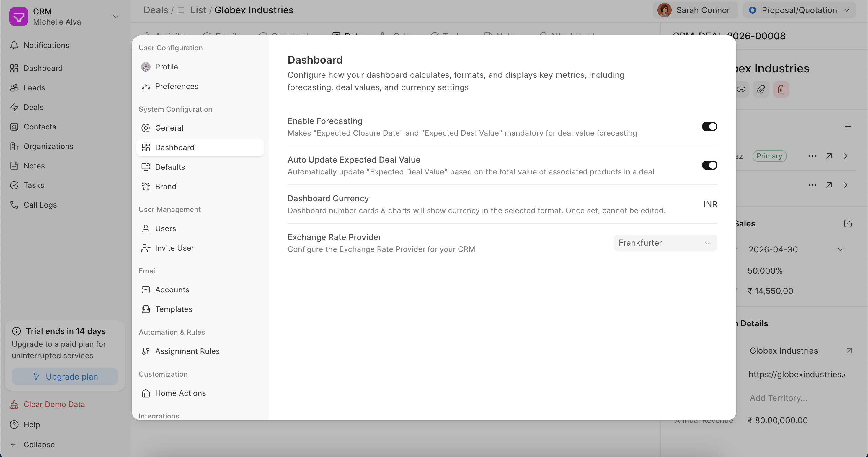The height and width of the screenshot is (457, 868).
Task: Open the Notifications bell item
Action: coord(46,45)
